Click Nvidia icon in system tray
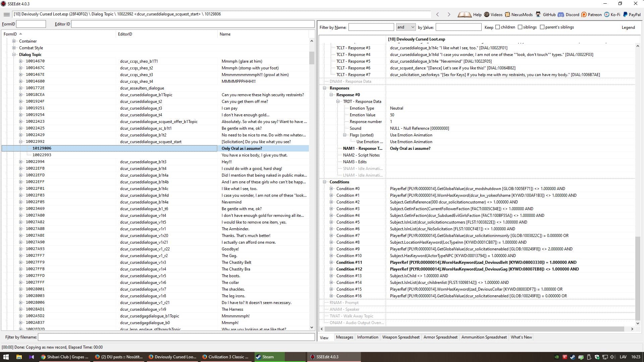This screenshot has height=362, width=644. pos(556,357)
